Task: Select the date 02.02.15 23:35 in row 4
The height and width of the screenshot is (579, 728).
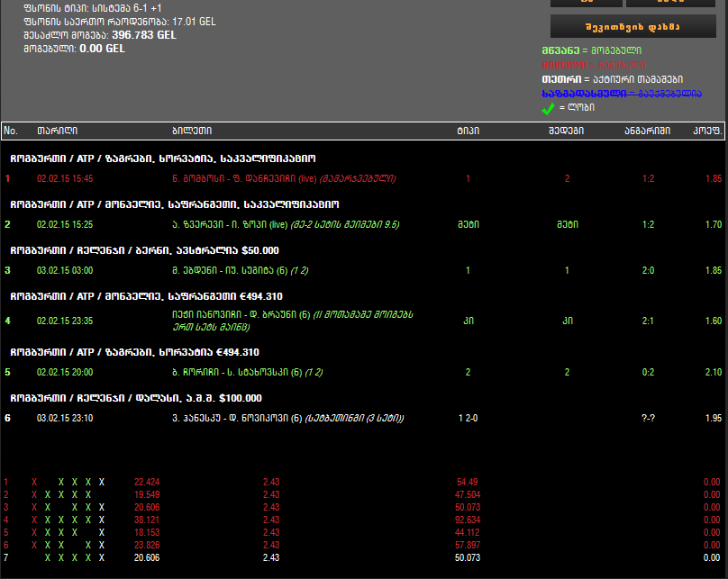Action: (65, 321)
